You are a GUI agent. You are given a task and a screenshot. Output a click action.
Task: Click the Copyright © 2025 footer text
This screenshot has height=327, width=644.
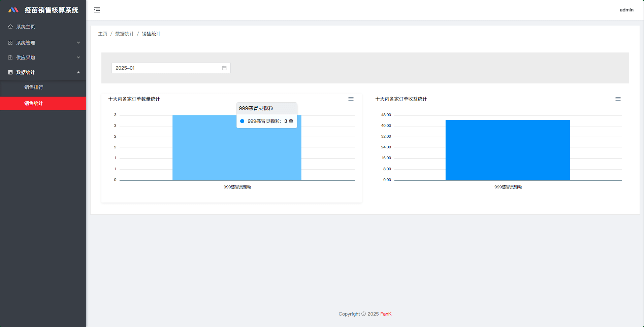coord(359,314)
